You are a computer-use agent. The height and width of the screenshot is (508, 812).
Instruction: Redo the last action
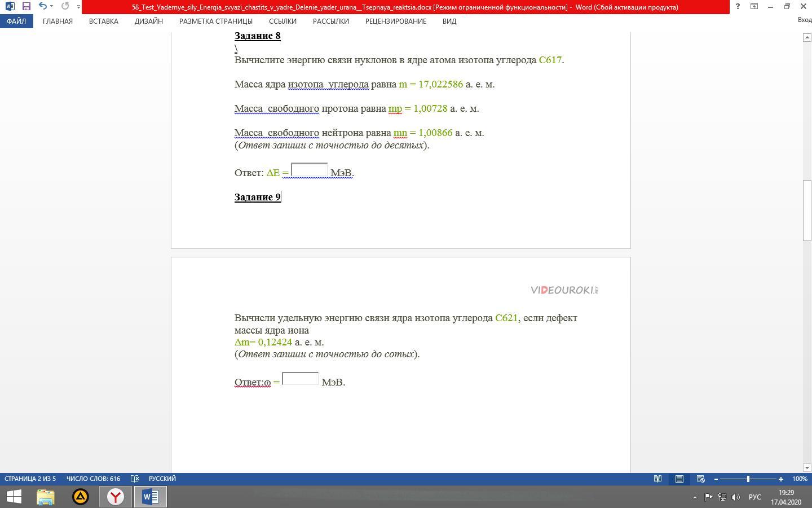[65, 6]
